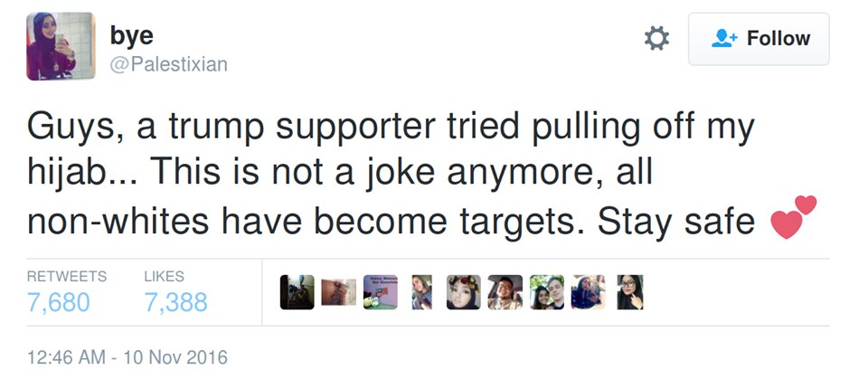Open the fifth liker avatar with flower filter
This screenshot has width=868, height=380.
click(463, 291)
